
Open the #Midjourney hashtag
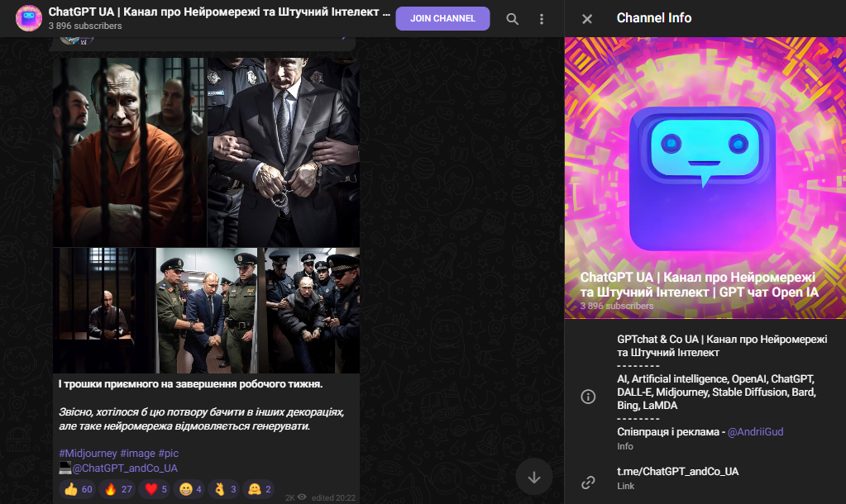pos(88,454)
